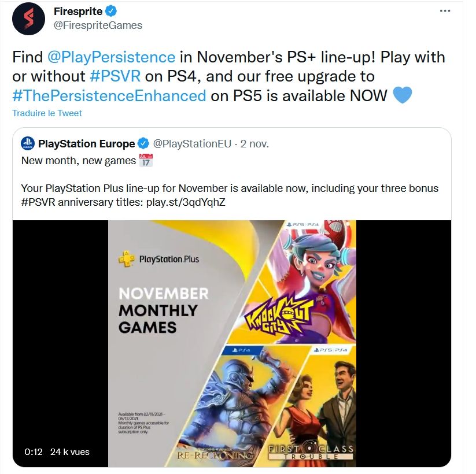The height and width of the screenshot is (474, 476).
Task: Open the tweet's three-dot more menu
Action: [445, 11]
